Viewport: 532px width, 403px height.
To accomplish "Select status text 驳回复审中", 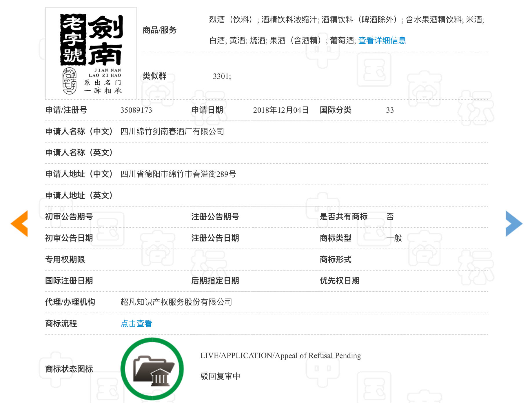I will (220, 376).
